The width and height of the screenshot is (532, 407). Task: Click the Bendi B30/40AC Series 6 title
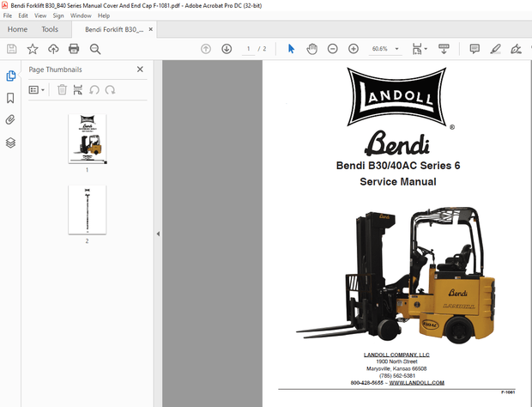(x=398, y=166)
